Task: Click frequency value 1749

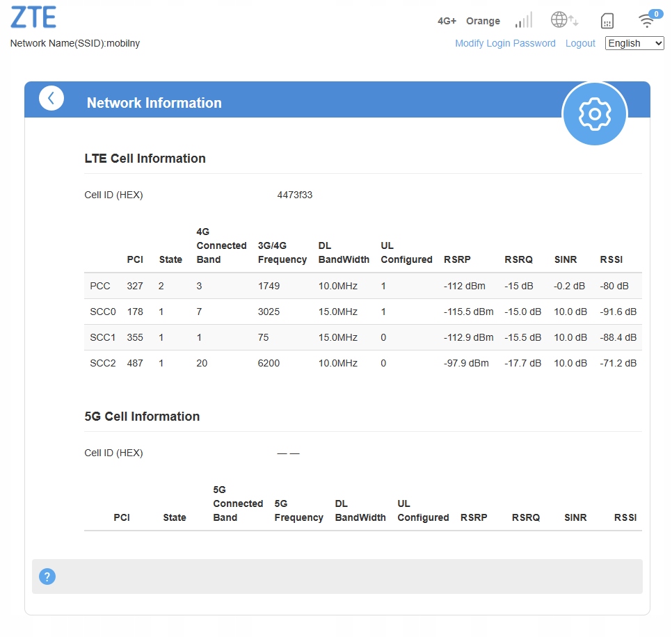Action: 269,286
